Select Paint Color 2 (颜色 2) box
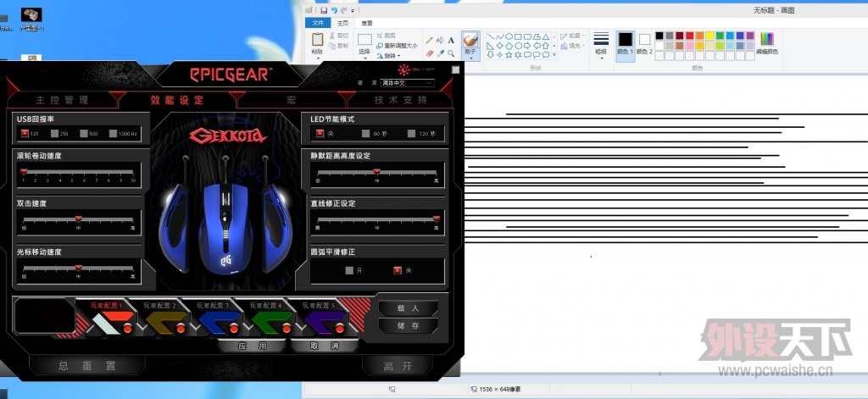The height and width of the screenshot is (399, 868). click(x=644, y=44)
